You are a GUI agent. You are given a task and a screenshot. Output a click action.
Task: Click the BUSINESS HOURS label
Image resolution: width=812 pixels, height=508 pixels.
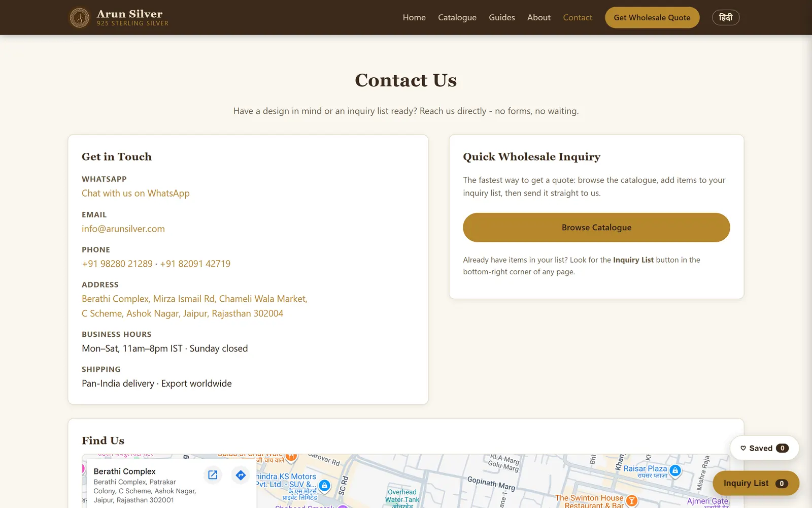pos(117,334)
